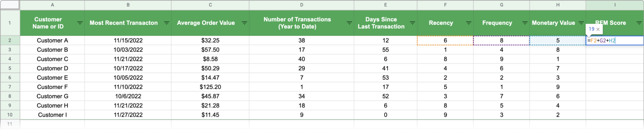Select the Customer F cell
The height and width of the screenshot is (130, 644).
(52, 87)
